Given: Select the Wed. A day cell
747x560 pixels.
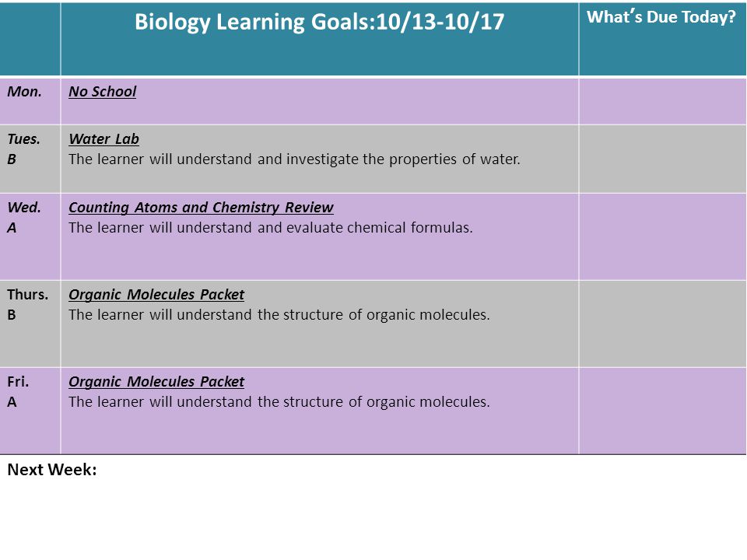Looking at the screenshot, I should tap(30, 236).
